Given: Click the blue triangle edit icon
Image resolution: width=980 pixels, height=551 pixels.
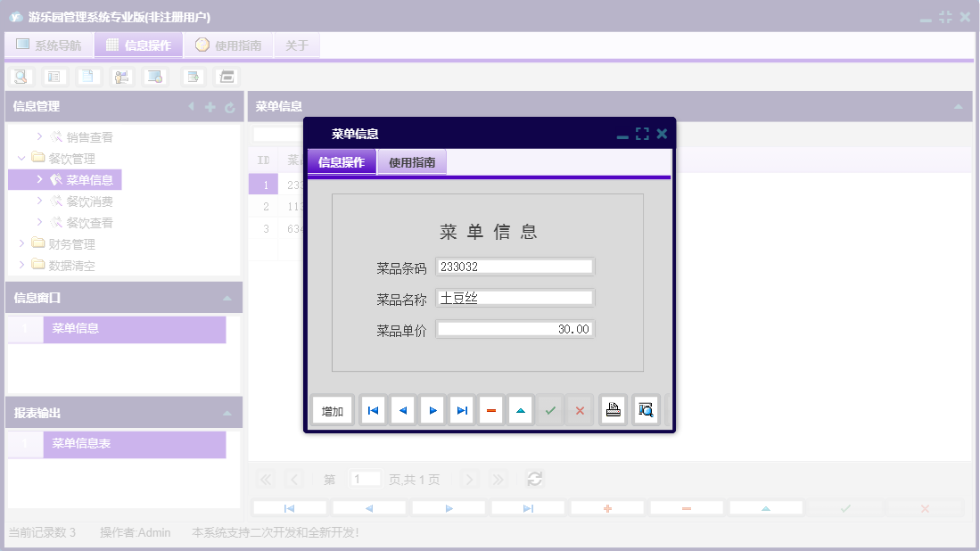Looking at the screenshot, I should pos(520,409).
